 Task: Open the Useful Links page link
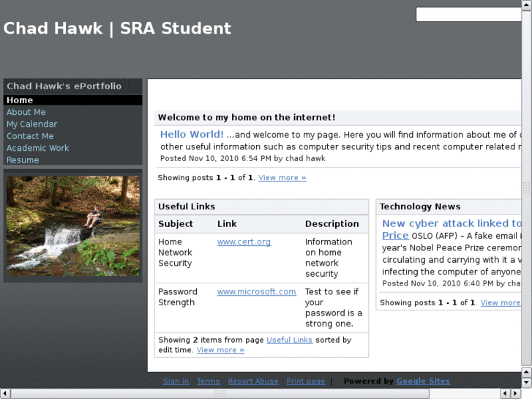pyautogui.click(x=289, y=340)
